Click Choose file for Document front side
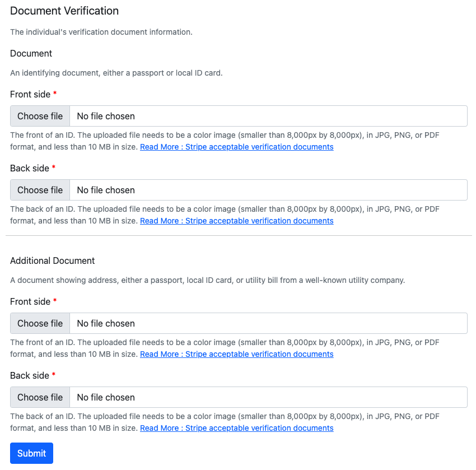 click(x=40, y=116)
